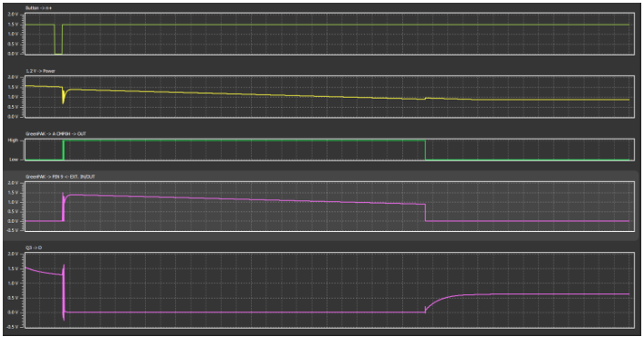
Task: Click the 2.0 V label on Button axis
Action: (13, 15)
